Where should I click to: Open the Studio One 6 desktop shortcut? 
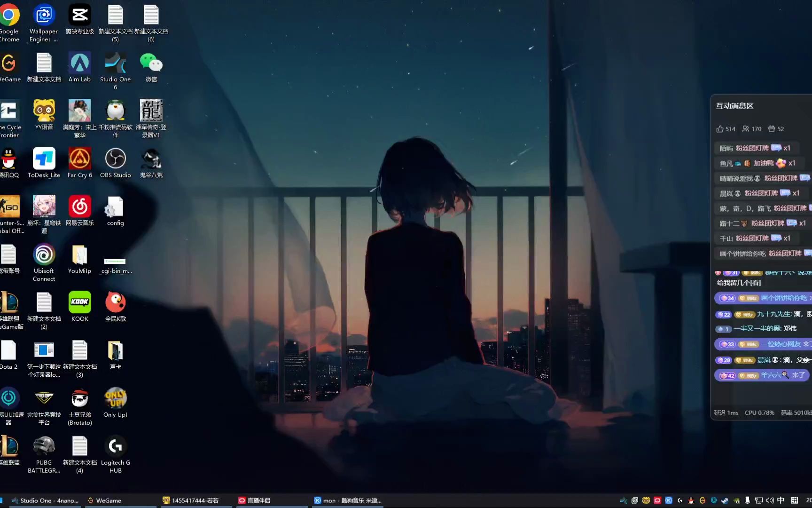click(x=115, y=71)
